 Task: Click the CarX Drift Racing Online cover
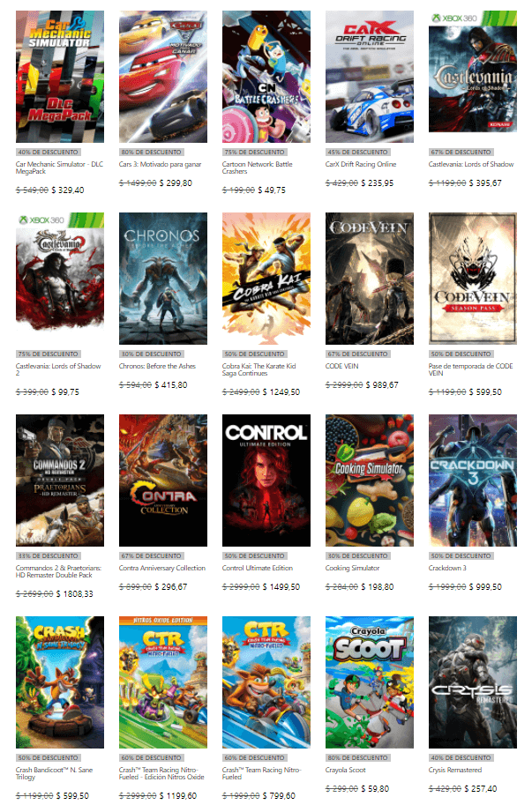pyautogui.click(x=370, y=77)
